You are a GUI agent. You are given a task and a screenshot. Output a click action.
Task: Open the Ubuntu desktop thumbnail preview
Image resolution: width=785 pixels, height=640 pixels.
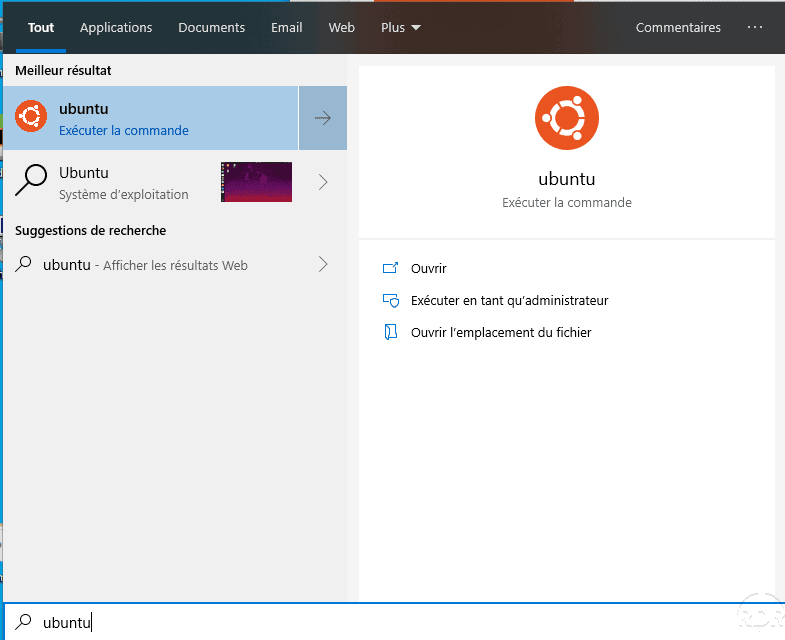[256, 182]
